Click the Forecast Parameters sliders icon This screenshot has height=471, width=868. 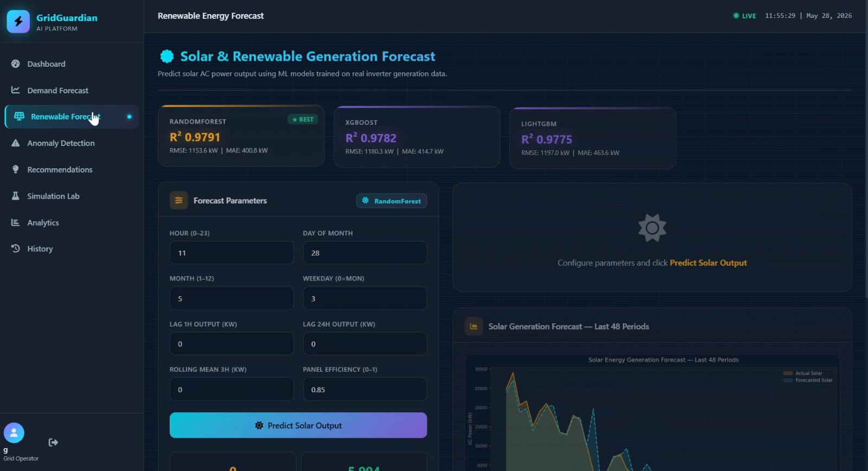(x=179, y=200)
